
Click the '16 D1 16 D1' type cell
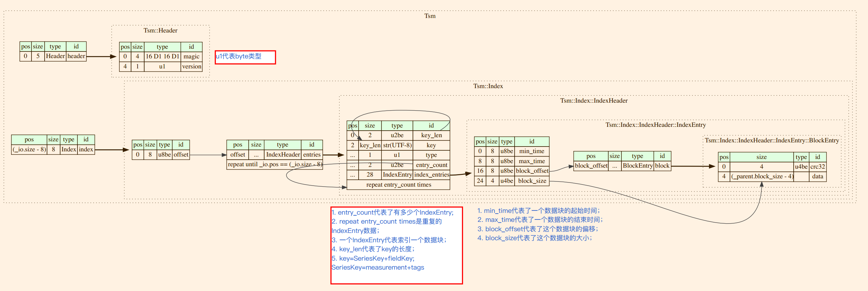click(x=162, y=56)
